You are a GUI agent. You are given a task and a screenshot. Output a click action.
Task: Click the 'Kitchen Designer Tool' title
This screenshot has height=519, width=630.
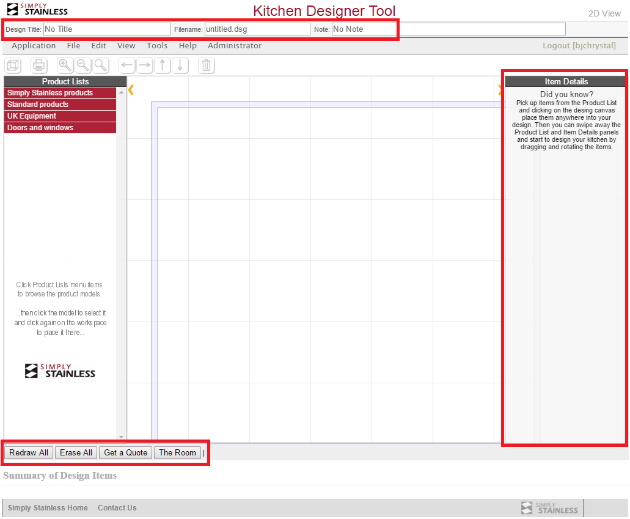click(324, 11)
